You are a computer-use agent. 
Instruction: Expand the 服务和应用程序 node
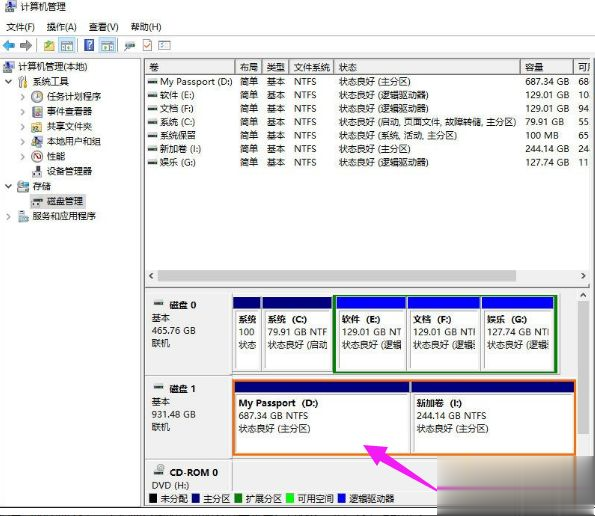click(8, 216)
